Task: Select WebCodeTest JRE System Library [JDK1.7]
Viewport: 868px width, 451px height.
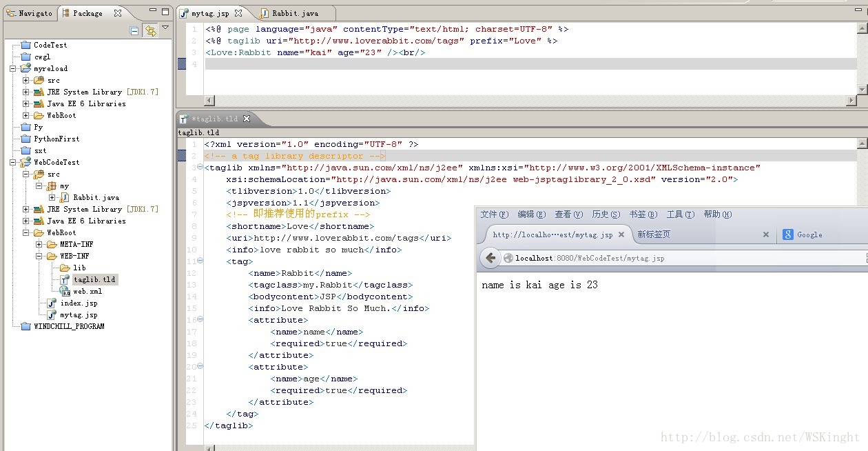Action: click(x=103, y=209)
